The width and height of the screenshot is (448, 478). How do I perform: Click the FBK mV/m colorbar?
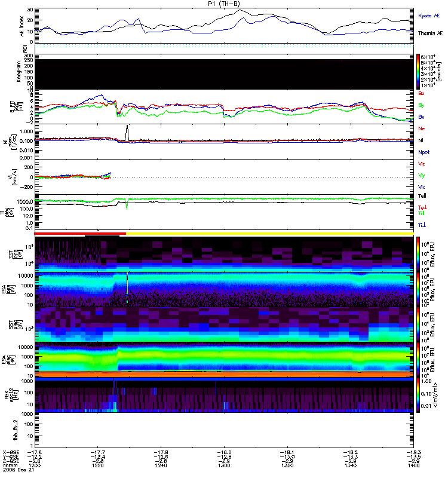(418, 395)
